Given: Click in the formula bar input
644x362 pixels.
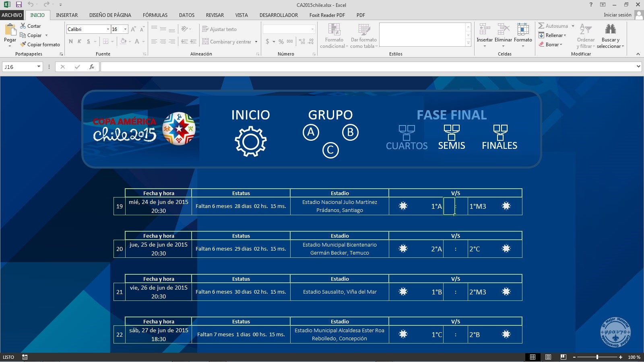Looking at the screenshot, I should tap(367, 67).
